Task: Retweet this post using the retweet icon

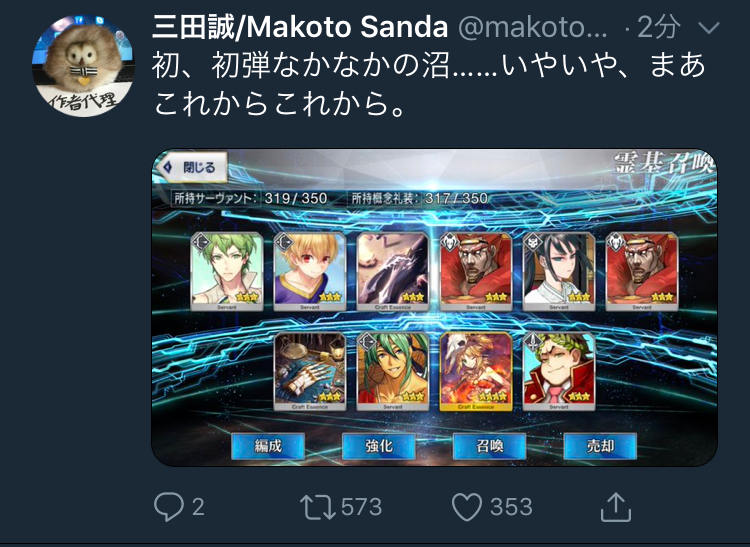Action: (318, 507)
